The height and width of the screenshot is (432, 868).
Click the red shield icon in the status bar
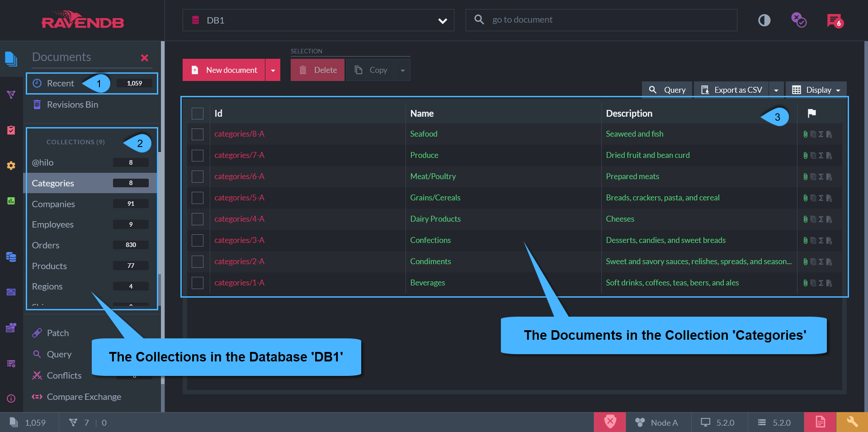point(610,422)
